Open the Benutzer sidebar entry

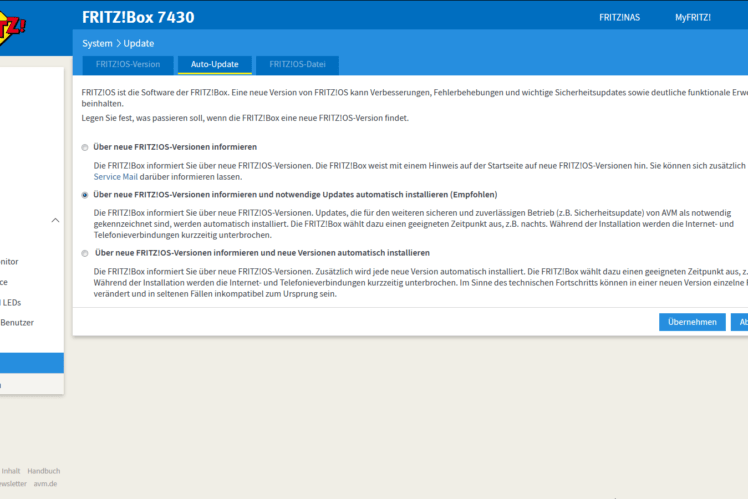click(x=17, y=322)
